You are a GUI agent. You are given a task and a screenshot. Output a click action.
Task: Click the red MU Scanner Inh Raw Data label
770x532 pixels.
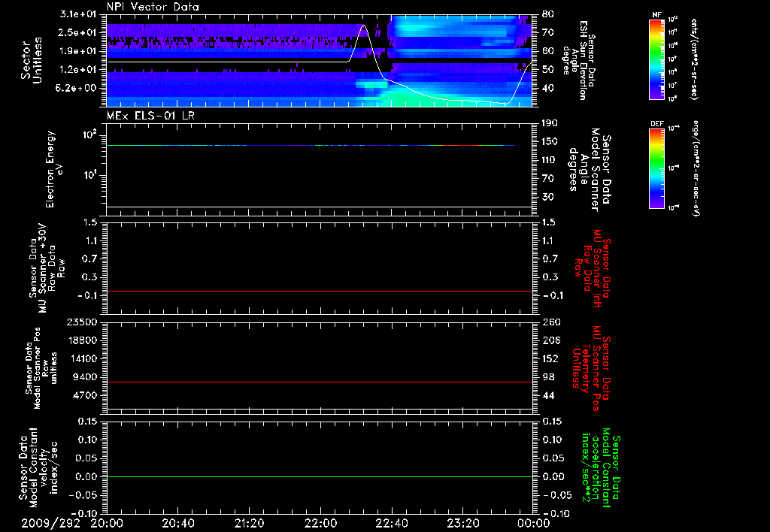594,268
